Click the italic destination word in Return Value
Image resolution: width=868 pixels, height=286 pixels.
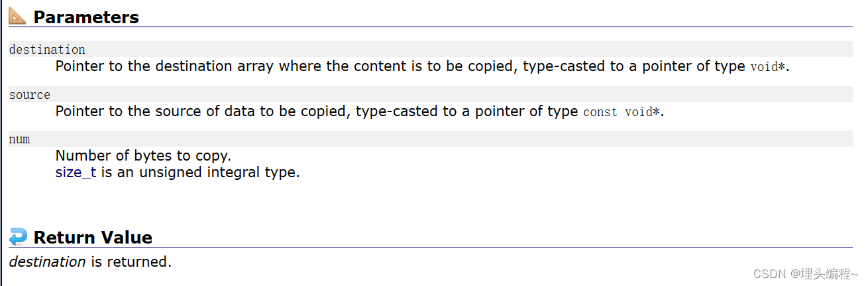(x=47, y=261)
